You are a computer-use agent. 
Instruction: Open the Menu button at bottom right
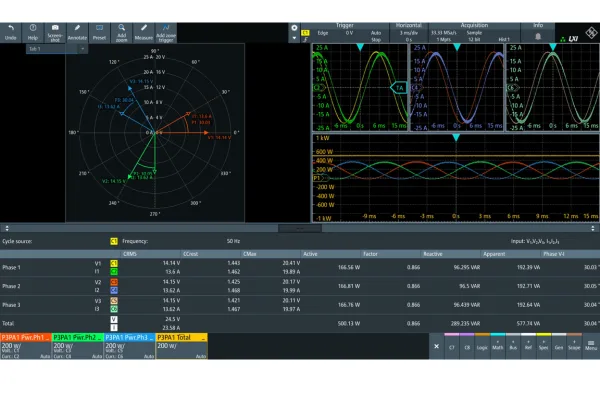tap(591, 346)
